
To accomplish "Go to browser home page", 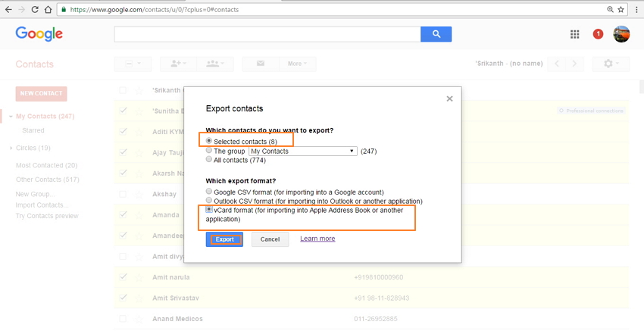I will 48,10.
